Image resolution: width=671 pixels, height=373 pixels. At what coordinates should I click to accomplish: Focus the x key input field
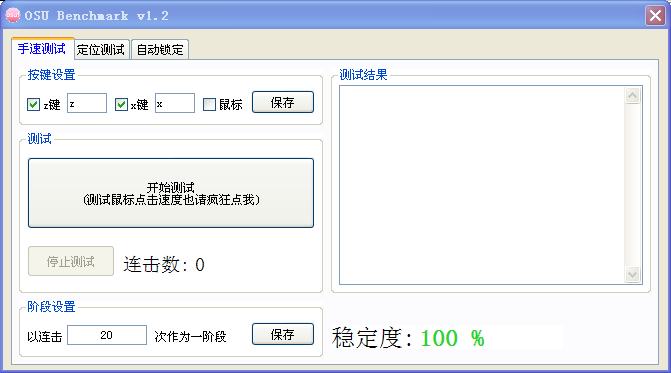point(175,103)
